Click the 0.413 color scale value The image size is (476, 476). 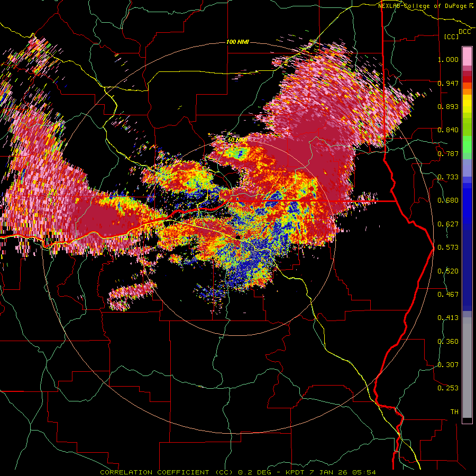(x=448, y=318)
